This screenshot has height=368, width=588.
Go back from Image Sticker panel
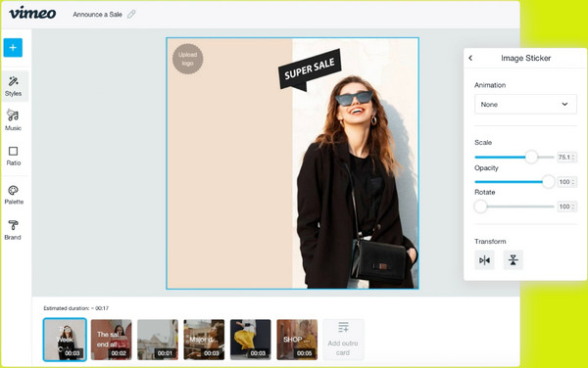470,58
